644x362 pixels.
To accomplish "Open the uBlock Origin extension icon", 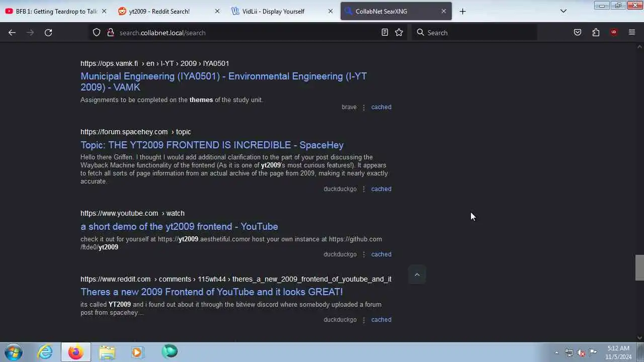I will pos(614,33).
